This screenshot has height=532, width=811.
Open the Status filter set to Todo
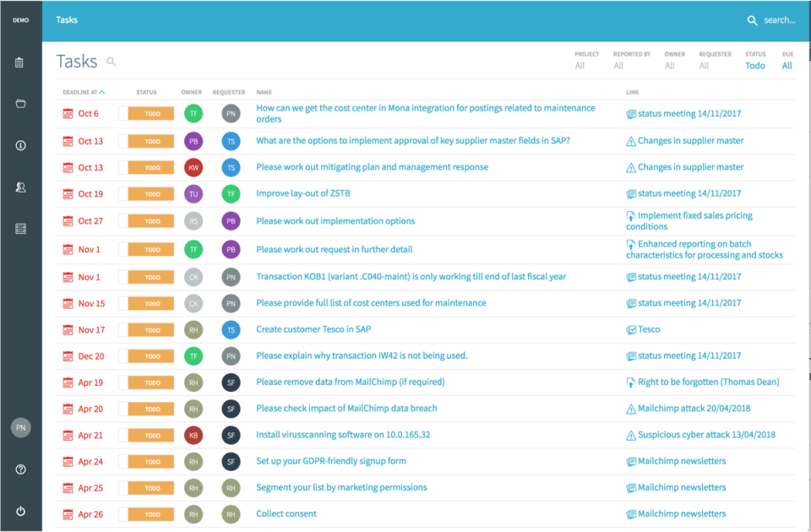(x=754, y=66)
